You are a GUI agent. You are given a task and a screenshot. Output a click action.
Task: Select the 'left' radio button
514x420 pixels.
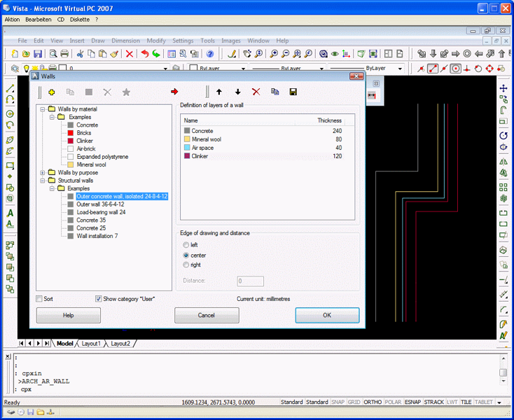point(186,245)
